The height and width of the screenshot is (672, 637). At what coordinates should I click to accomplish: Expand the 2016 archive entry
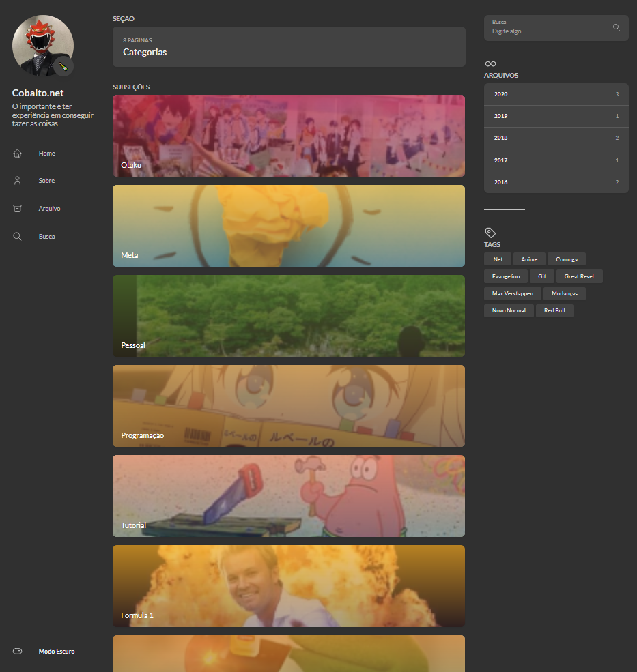[x=556, y=181]
